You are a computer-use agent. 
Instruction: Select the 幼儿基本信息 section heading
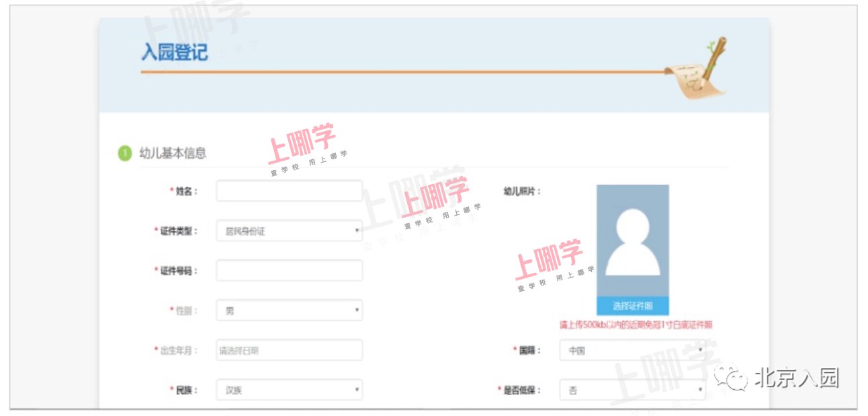(173, 153)
